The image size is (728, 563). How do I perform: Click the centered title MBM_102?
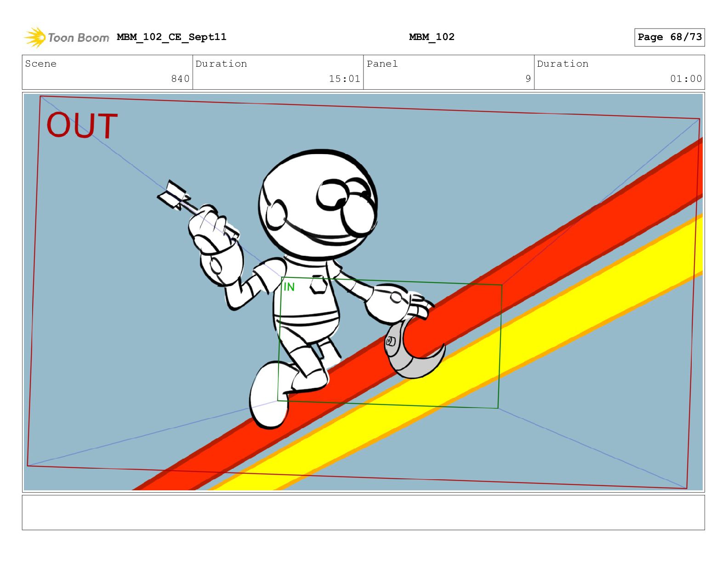tap(432, 37)
